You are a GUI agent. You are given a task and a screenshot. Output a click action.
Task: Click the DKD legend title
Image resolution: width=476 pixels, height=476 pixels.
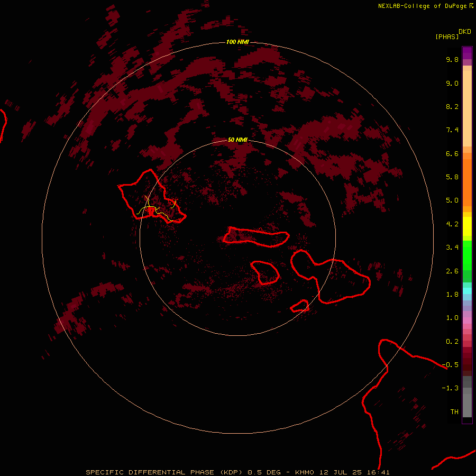pos(465,32)
